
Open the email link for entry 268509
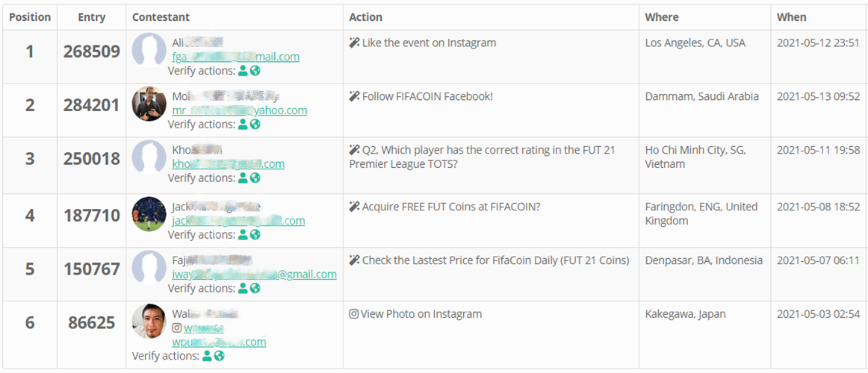[235, 57]
